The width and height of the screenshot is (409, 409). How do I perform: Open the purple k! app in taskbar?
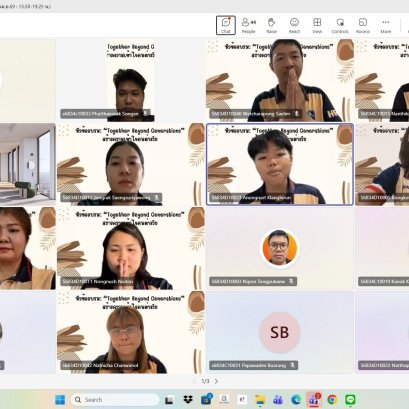pos(242,400)
